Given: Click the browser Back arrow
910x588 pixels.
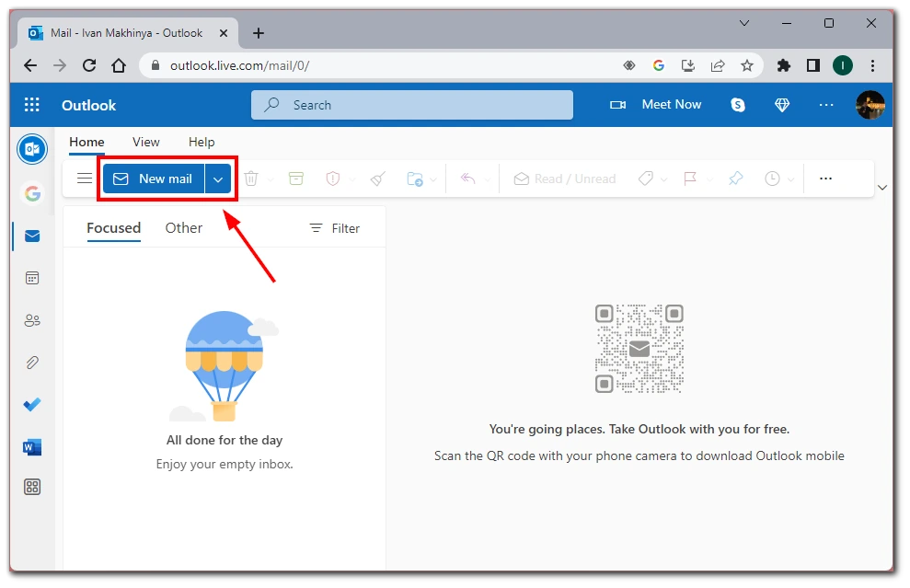Looking at the screenshot, I should 30,65.
